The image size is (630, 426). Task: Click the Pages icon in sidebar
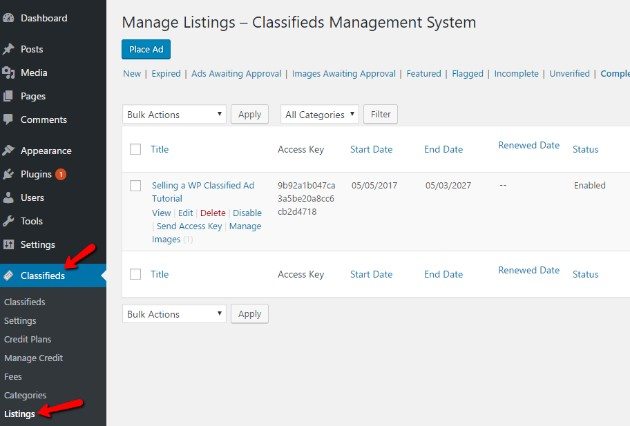[8, 96]
